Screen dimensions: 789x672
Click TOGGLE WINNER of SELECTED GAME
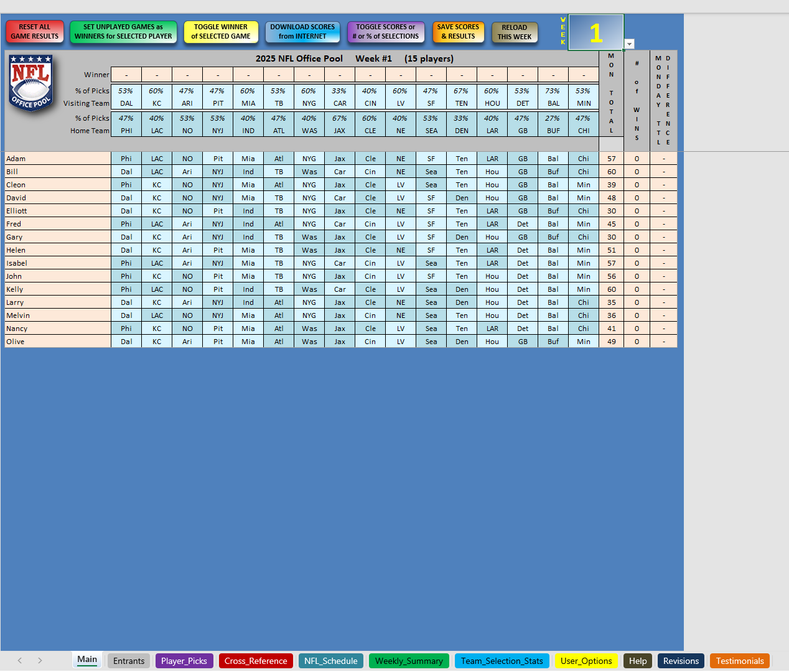point(221,32)
